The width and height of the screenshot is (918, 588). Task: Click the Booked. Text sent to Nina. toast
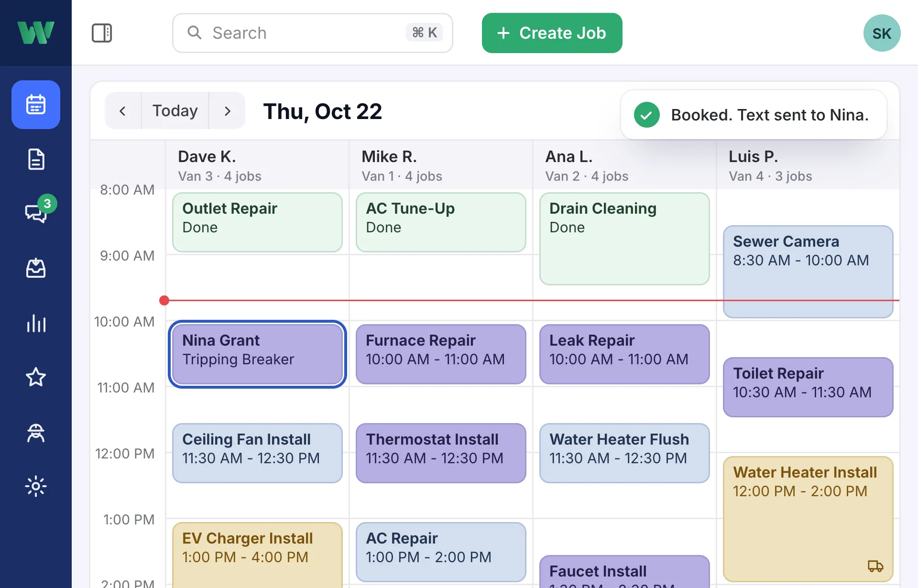click(x=754, y=115)
